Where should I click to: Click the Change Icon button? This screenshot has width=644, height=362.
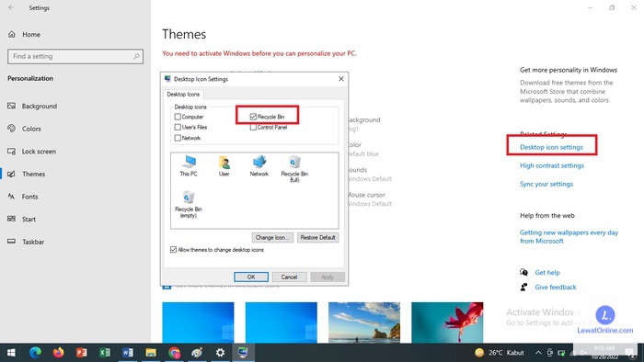[272, 237]
